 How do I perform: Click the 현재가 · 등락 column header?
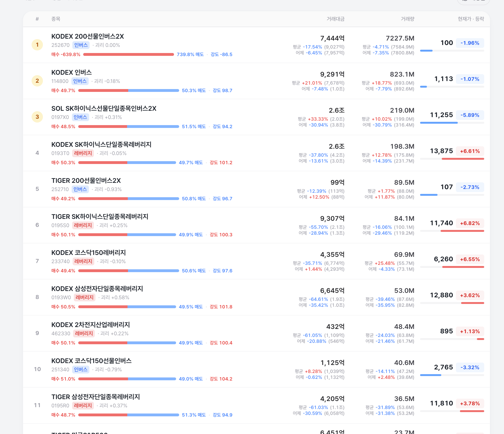click(x=471, y=19)
